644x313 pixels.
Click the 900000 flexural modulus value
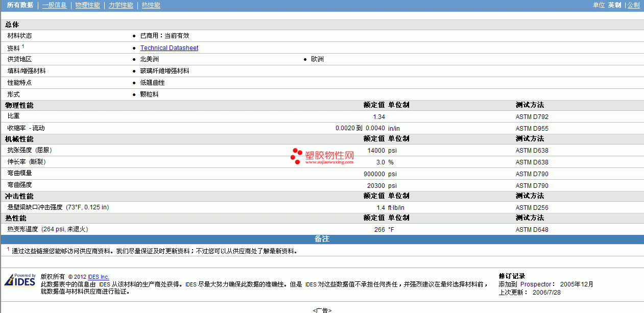(x=374, y=174)
